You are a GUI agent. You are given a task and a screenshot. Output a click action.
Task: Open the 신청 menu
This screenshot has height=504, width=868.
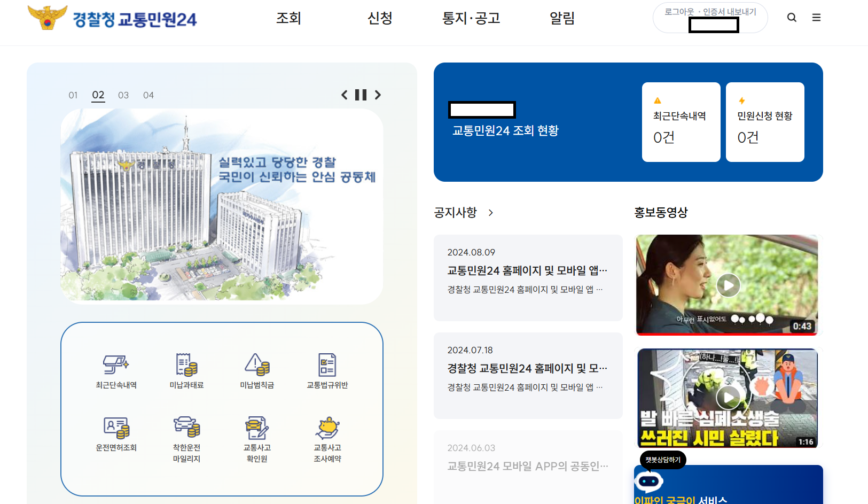380,18
